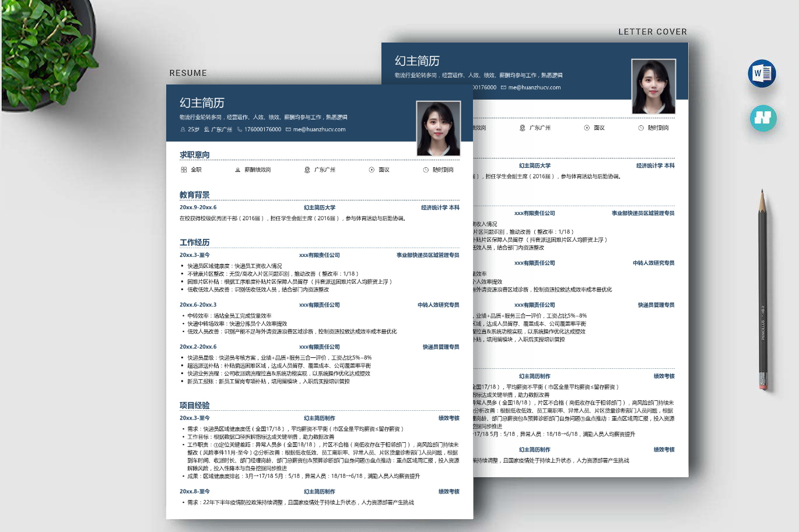Click the RESUME label
The width and height of the screenshot is (799, 532).
[x=188, y=73]
